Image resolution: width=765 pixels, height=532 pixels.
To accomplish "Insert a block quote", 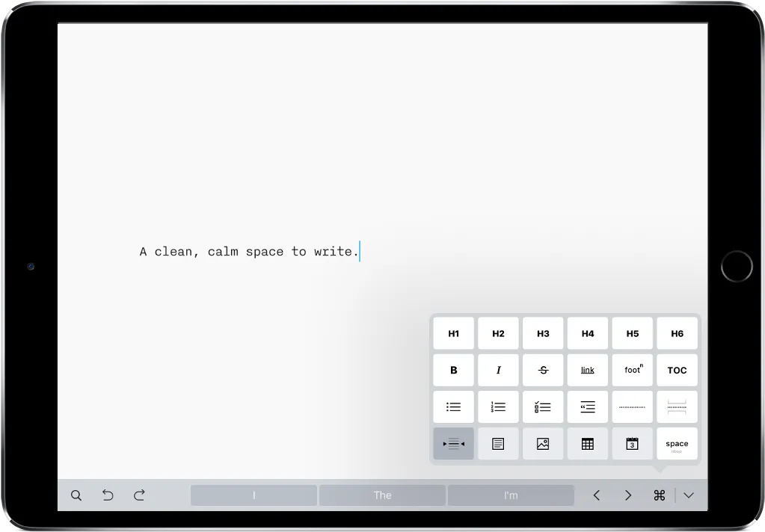I will point(588,406).
